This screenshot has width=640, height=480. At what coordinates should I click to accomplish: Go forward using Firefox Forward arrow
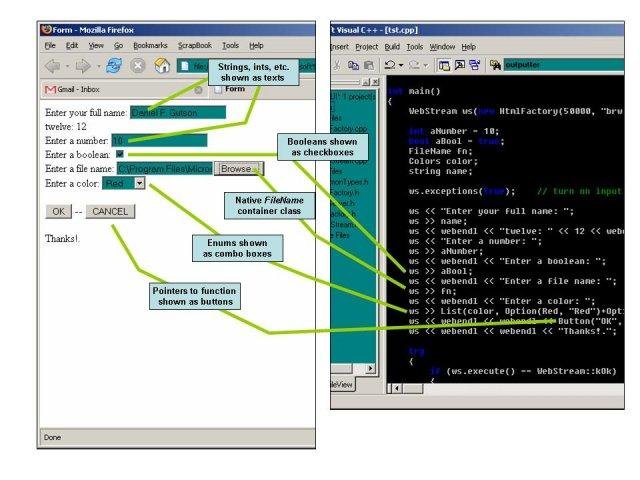pos(83,65)
